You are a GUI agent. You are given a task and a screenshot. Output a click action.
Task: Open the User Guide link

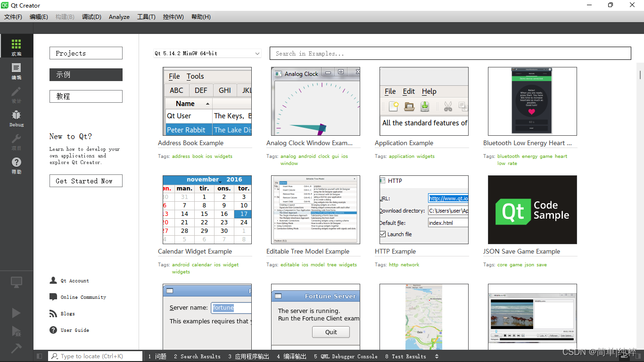click(74, 330)
